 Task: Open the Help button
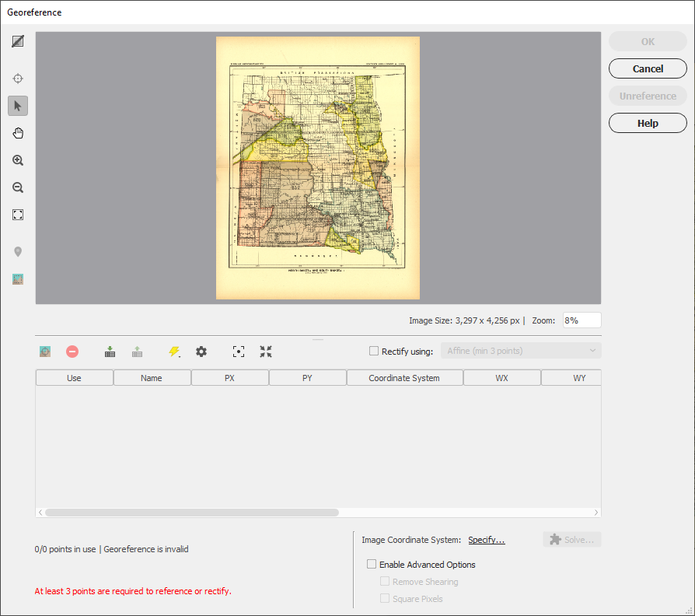[x=648, y=124]
